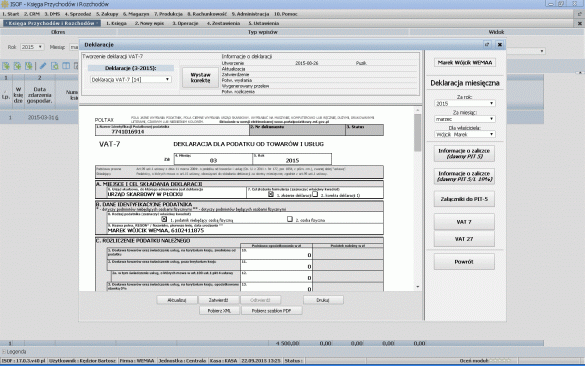Screen dimensions: 585x366
Task: Click the blue open book columns icon
Action: coord(66,66)
